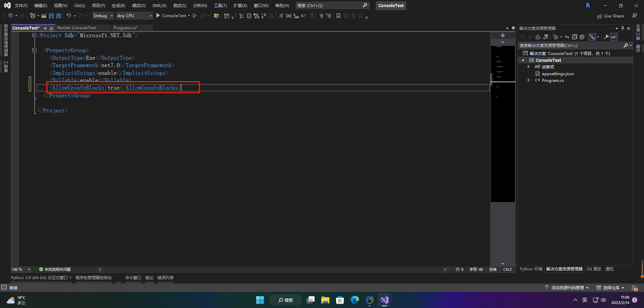Select appsettings.json in Solution Explorer
This screenshot has width=644, height=308.
pyautogui.click(x=558, y=74)
